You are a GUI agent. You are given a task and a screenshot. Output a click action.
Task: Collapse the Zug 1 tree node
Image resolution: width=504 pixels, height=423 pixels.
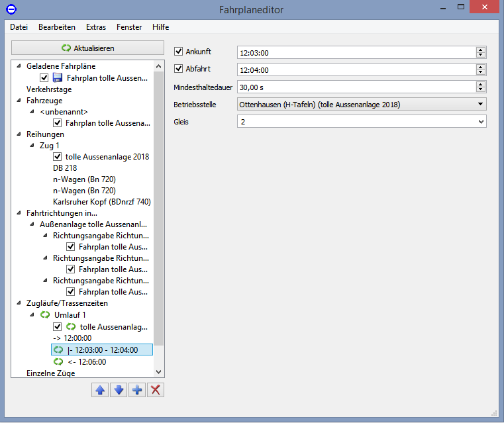pyautogui.click(x=33, y=146)
